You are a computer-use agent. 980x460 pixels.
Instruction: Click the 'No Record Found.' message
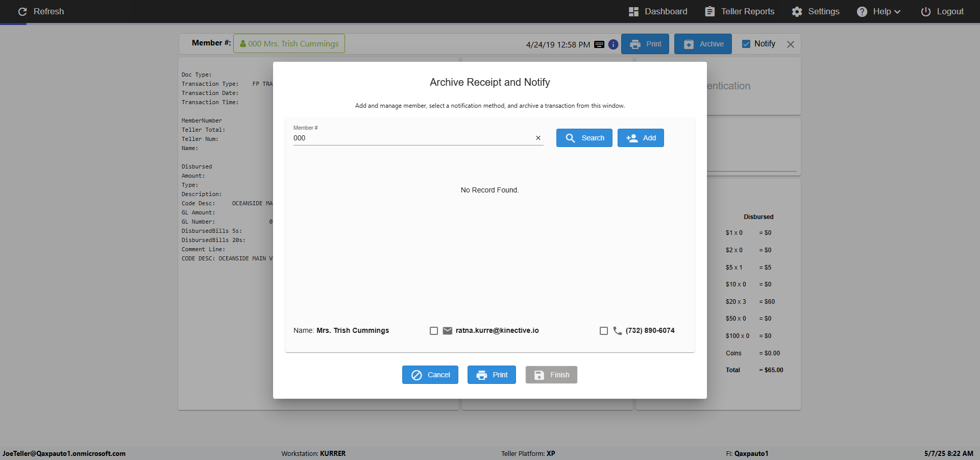489,190
